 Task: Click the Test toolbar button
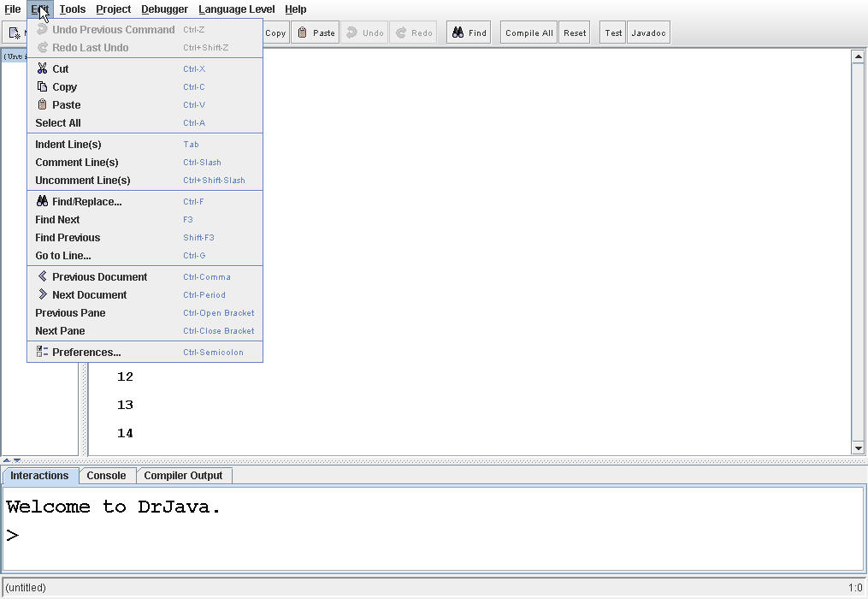[613, 33]
